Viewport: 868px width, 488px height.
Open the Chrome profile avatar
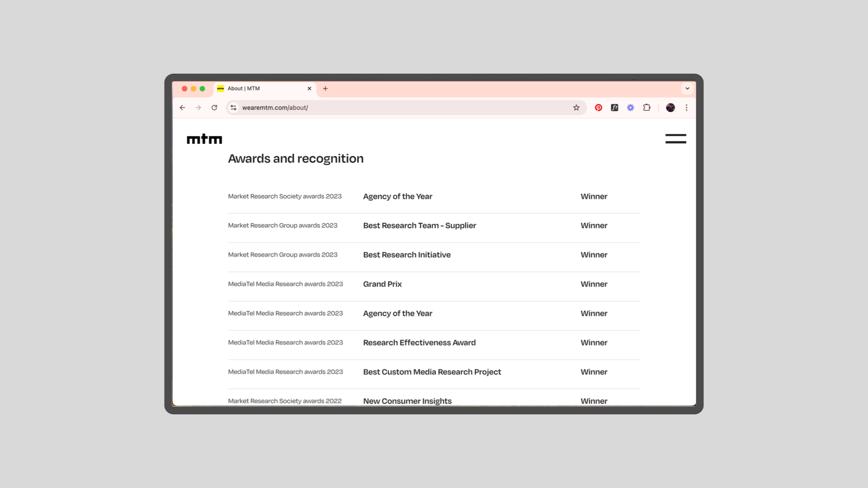click(x=670, y=108)
